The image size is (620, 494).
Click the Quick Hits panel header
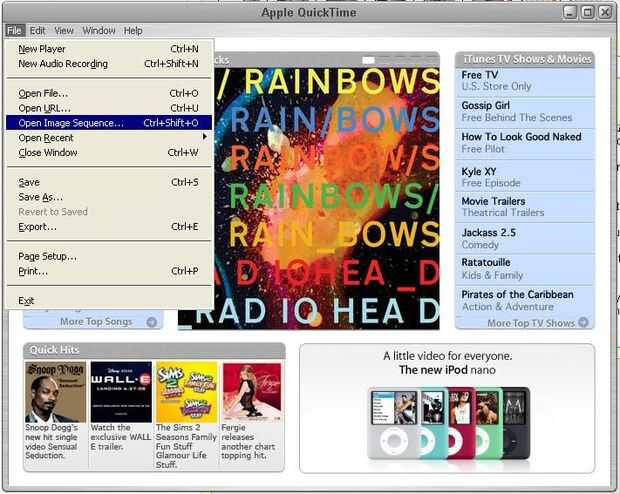pyautogui.click(x=154, y=350)
